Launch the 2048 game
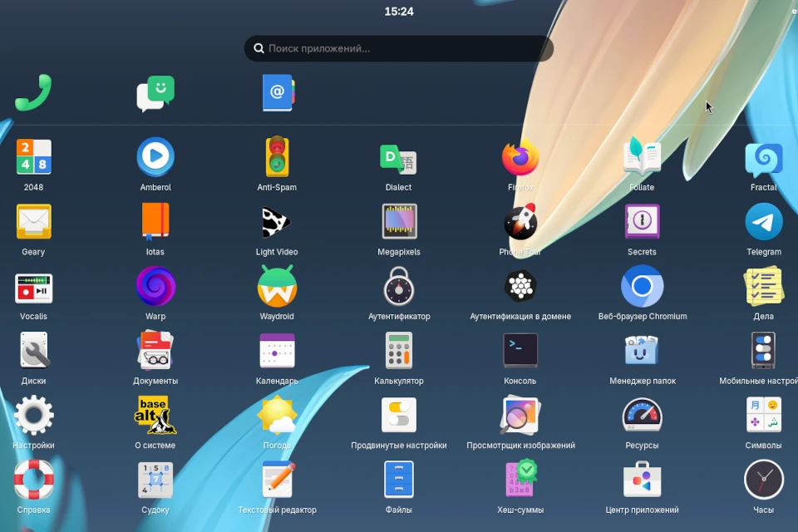 33,158
